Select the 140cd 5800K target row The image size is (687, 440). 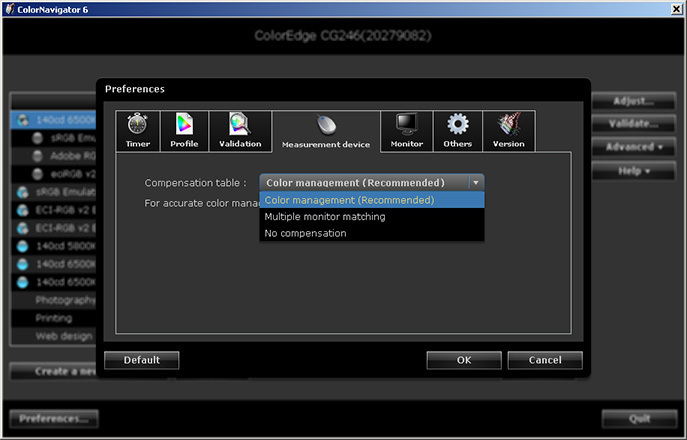pyautogui.click(x=53, y=246)
